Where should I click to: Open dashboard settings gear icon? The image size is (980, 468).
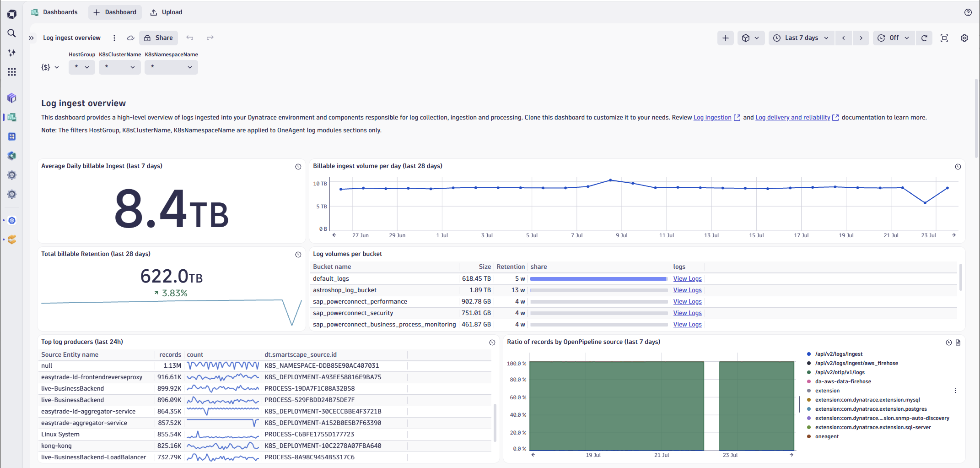[964, 38]
